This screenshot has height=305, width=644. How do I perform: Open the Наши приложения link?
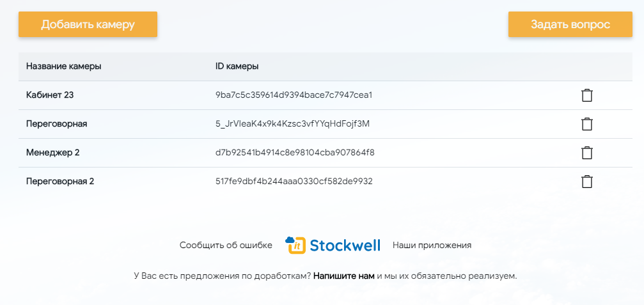(432, 245)
